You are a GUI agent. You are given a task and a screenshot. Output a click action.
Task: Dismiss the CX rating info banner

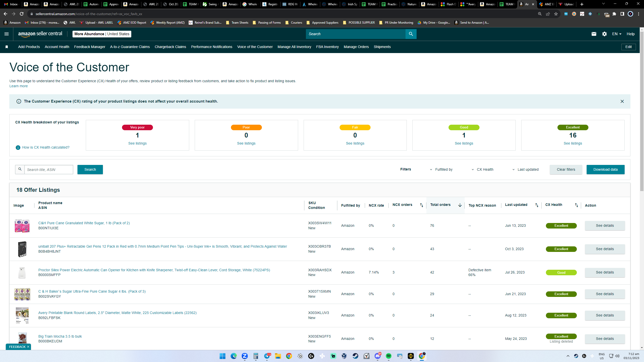tap(622, 101)
